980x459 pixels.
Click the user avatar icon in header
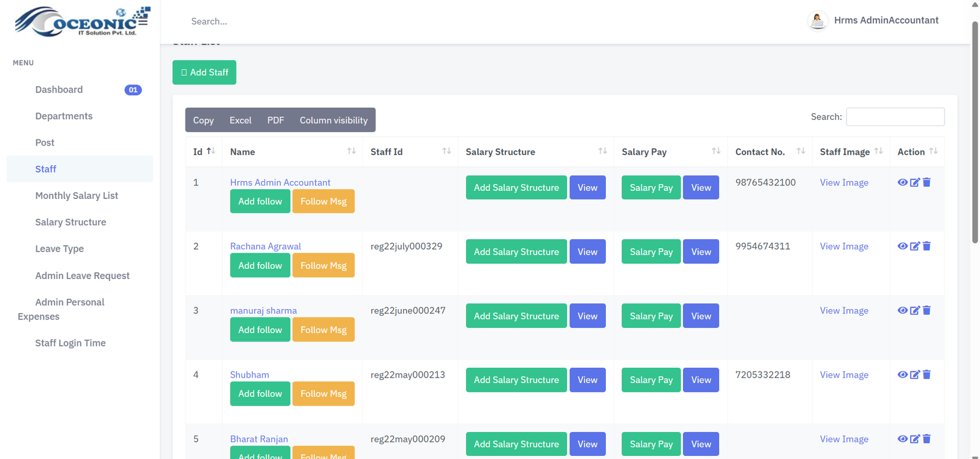pyautogui.click(x=817, y=21)
